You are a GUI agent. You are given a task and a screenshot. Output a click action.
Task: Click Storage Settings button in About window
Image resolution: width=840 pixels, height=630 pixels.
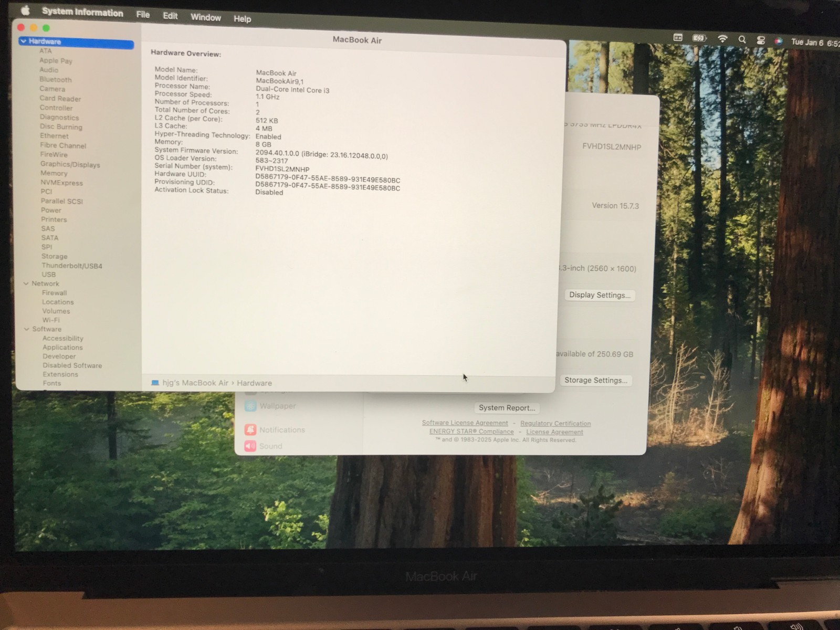pyautogui.click(x=596, y=380)
